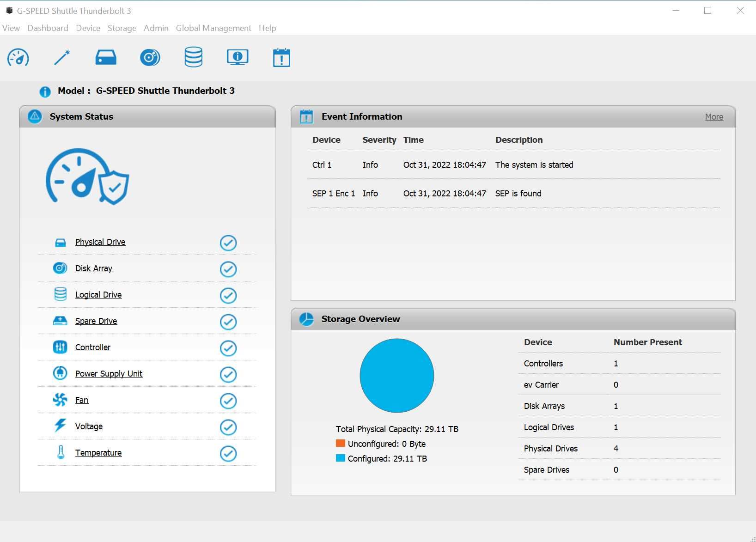
Task: Click Power Supply Unit status checkmark
Action: pyautogui.click(x=228, y=374)
